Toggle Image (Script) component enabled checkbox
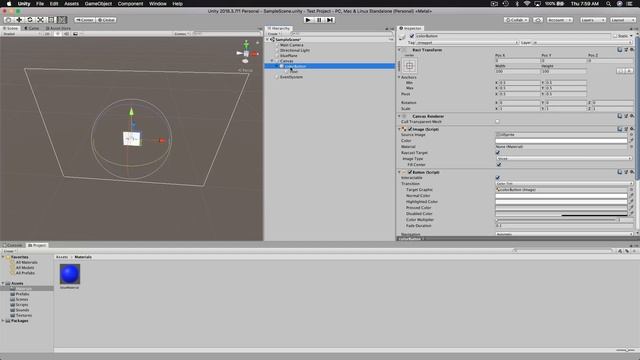This screenshot has width=640, height=360. (x=410, y=129)
